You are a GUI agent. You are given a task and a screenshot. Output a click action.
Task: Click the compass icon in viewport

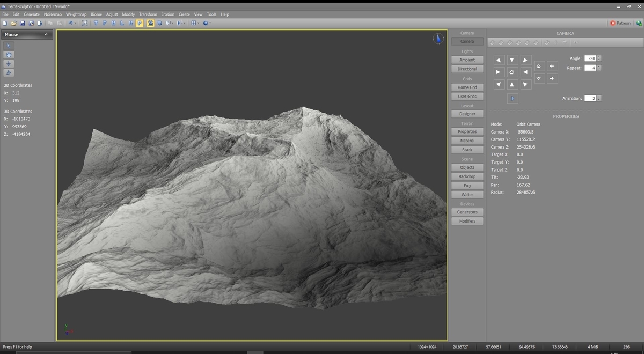(x=438, y=39)
